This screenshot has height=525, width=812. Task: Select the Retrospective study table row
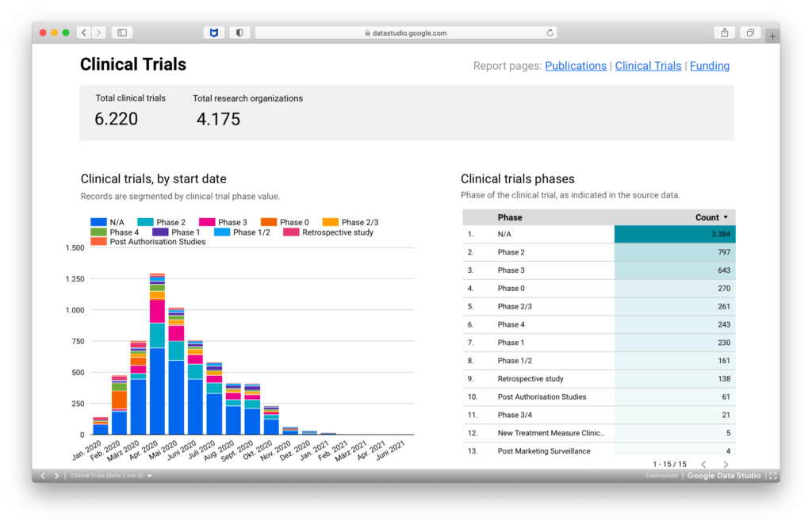click(599, 379)
